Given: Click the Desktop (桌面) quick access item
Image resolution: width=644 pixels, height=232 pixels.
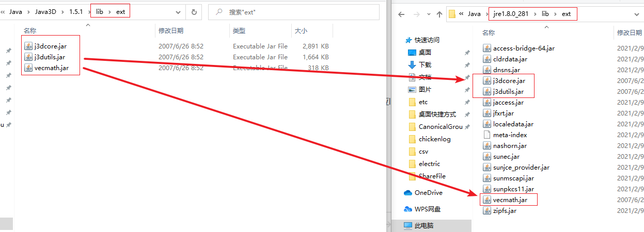Looking at the screenshot, I should click(425, 53).
